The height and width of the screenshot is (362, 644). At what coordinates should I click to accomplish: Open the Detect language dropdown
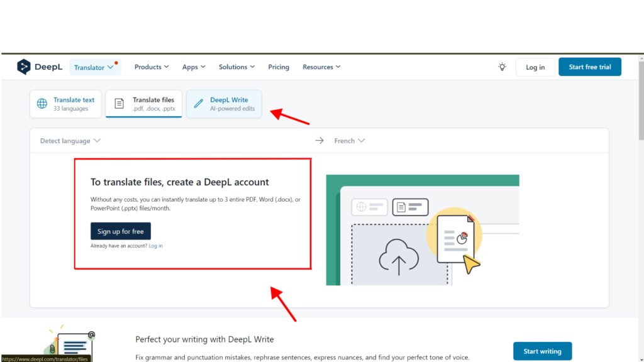70,141
